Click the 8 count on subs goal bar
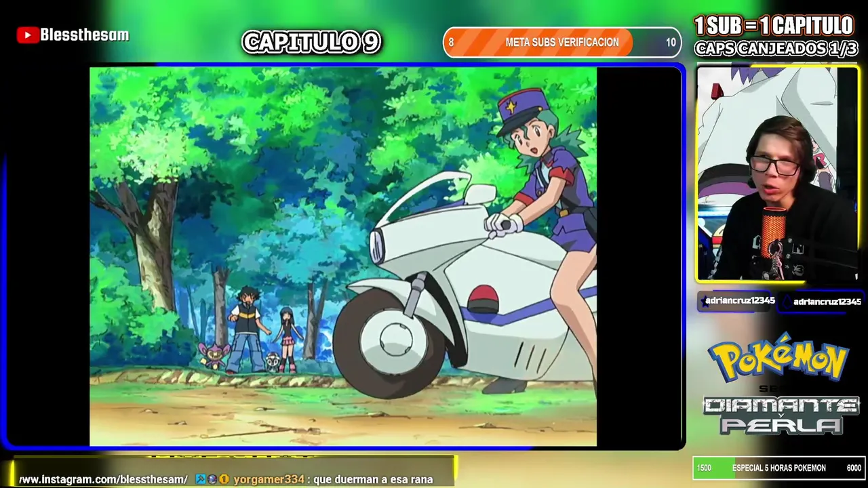Image resolution: width=868 pixels, height=488 pixels. coord(451,42)
